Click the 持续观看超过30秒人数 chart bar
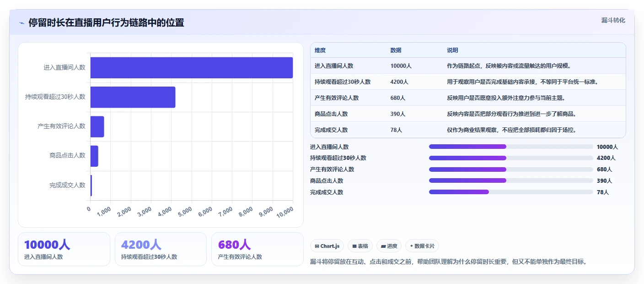644x284 pixels. [x=133, y=97]
